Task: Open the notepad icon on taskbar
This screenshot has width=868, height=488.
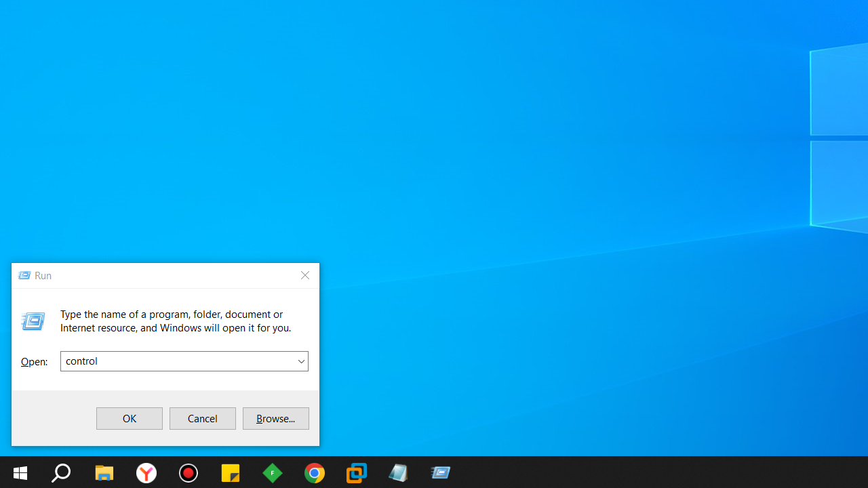Action: coord(399,472)
